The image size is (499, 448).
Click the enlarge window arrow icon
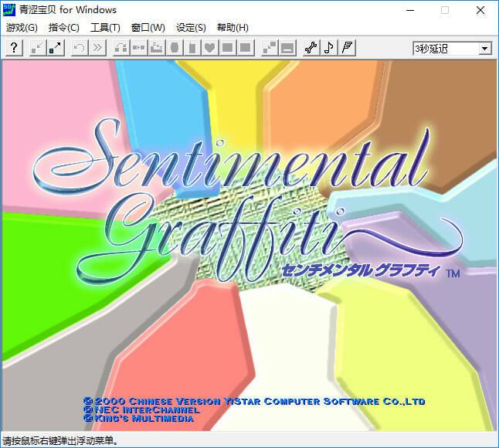(56, 48)
